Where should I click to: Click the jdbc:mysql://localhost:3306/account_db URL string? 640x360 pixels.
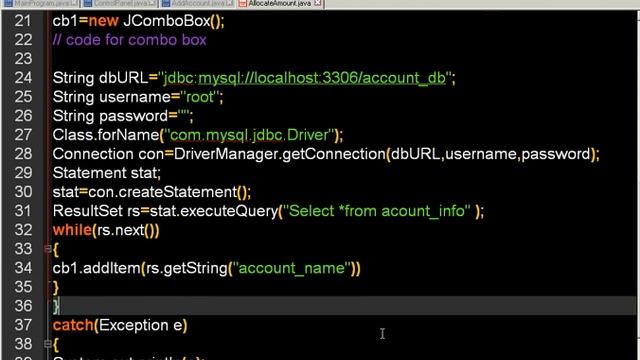point(304,78)
